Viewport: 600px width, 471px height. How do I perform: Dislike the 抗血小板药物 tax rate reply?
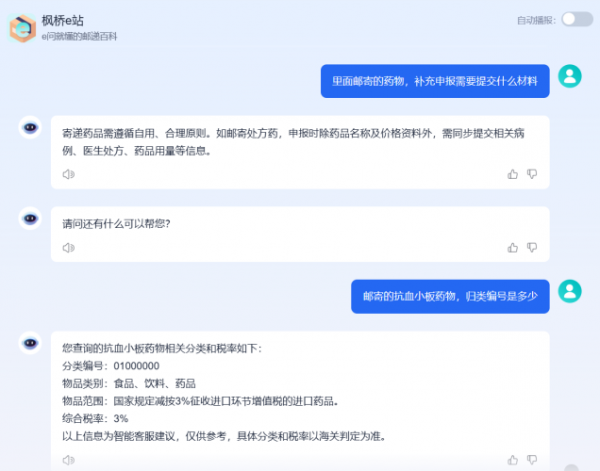point(532,460)
